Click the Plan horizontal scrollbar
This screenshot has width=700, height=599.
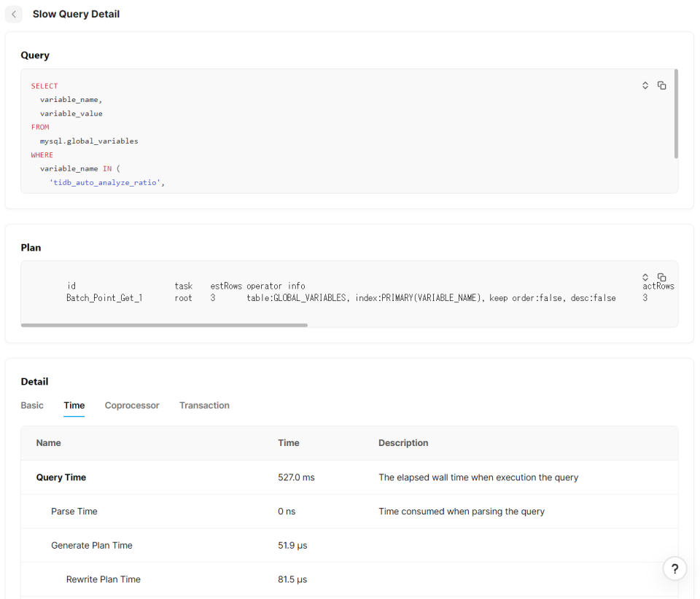coord(164,325)
